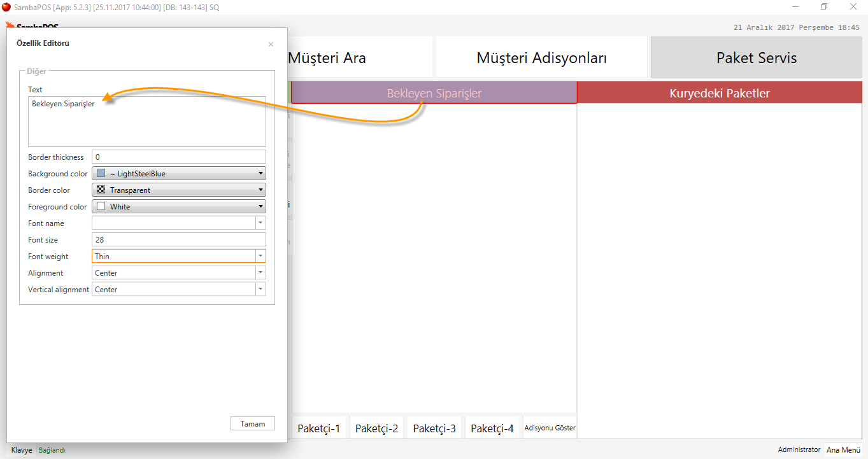Select the Paketçi-2 courier button
This screenshot has width=868, height=459.
coord(376,428)
